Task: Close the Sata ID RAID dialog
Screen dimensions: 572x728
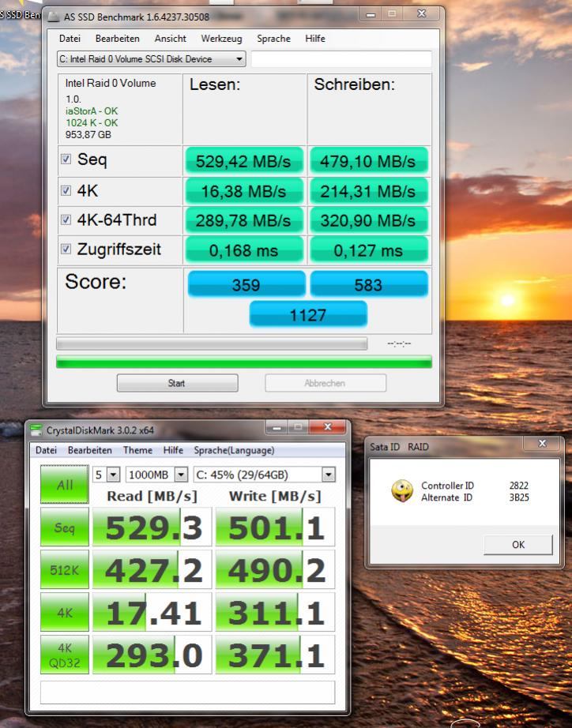Action: click(542, 444)
